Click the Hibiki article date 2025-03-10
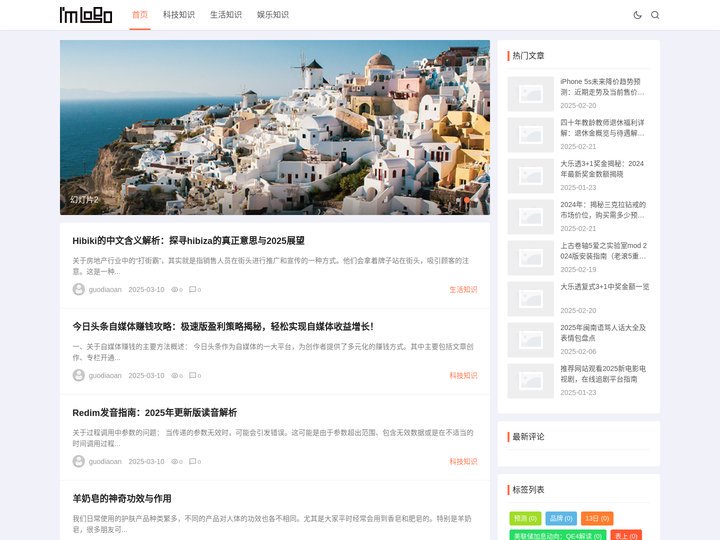 coord(146,289)
